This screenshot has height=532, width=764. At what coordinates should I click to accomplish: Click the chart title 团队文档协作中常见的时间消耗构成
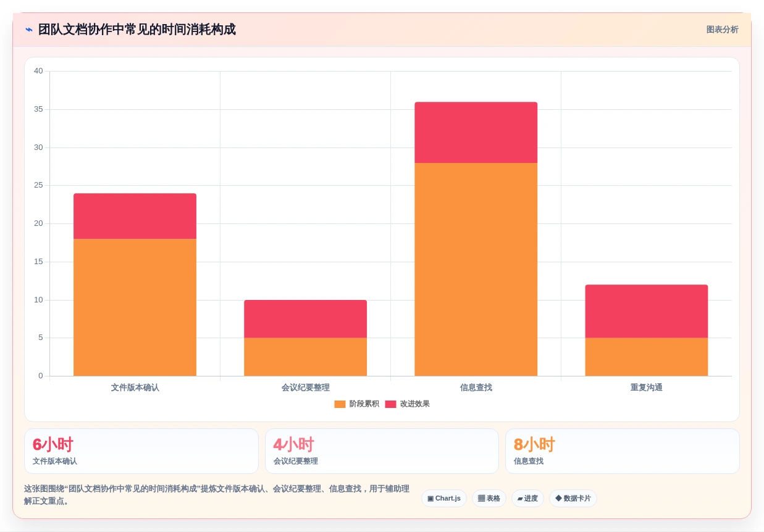pyautogui.click(x=137, y=30)
